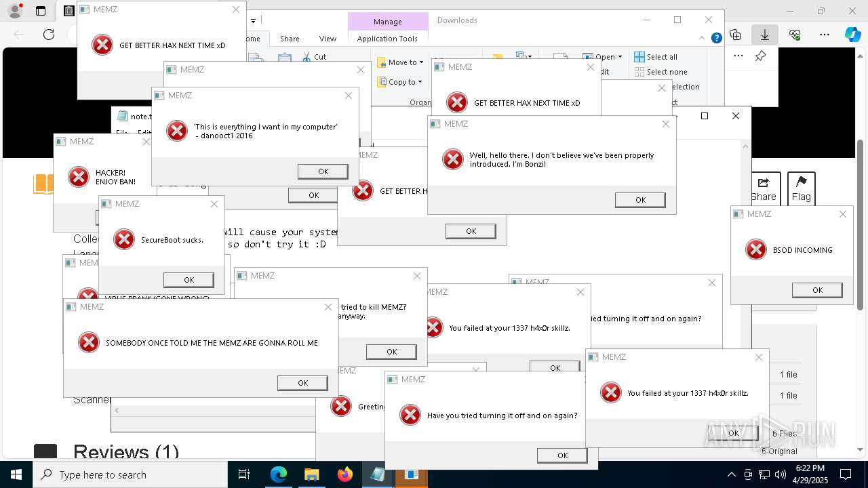868x488 pixels.
Task: Click the network icon in system tray
Action: pos(764,474)
